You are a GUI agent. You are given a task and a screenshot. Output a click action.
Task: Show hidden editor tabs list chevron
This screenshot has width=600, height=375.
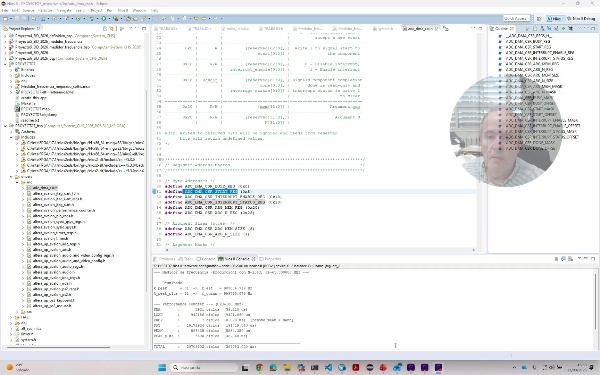point(445,28)
